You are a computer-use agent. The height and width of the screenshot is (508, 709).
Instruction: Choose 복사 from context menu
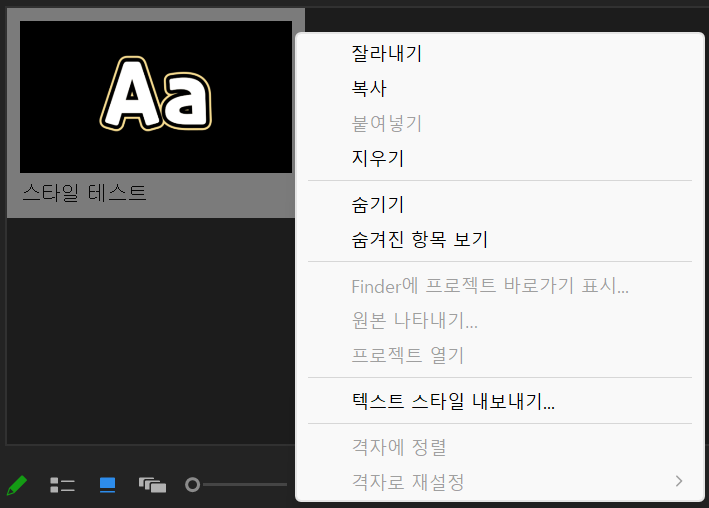500,88
